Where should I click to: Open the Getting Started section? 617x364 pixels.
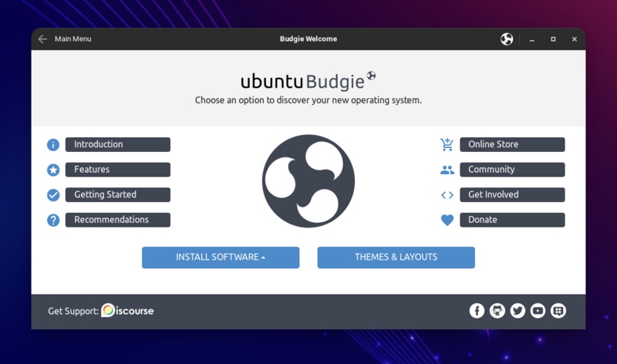tap(117, 195)
